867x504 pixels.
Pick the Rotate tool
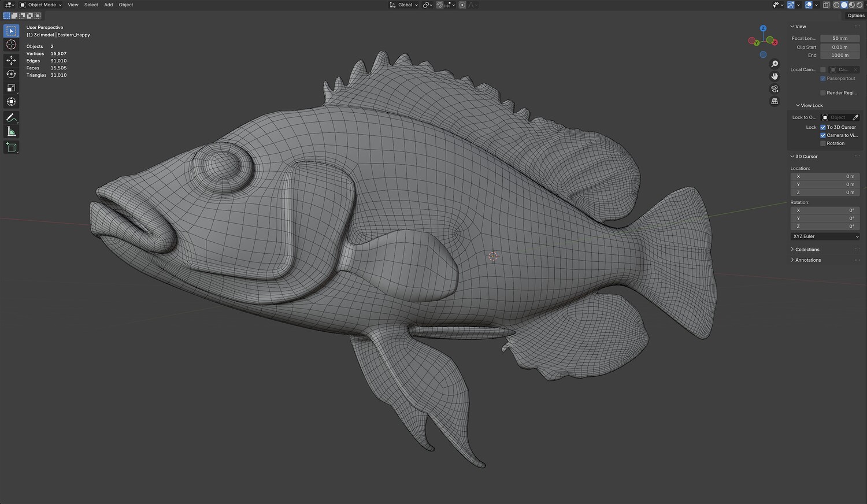tap(11, 74)
